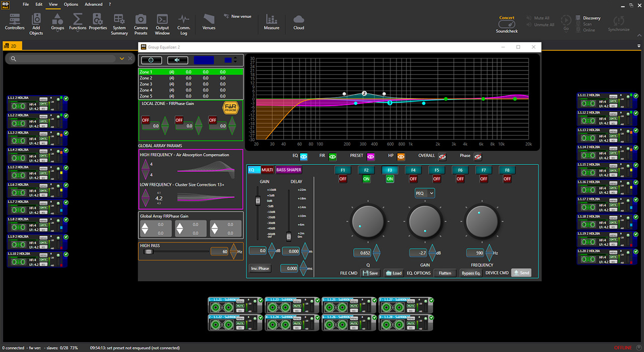Click the Add Objects icon
Image resolution: width=644 pixels, height=352 pixels.
click(x=36, y=23)
